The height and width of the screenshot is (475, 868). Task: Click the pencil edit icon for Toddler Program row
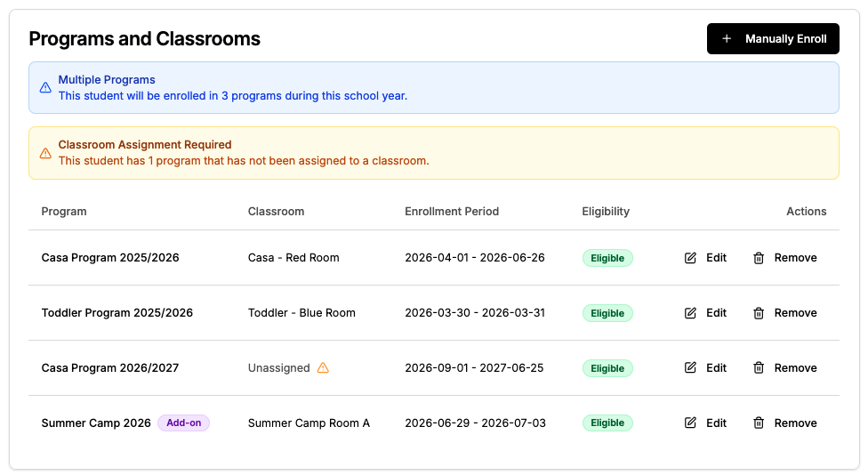[x=690, y=313]
